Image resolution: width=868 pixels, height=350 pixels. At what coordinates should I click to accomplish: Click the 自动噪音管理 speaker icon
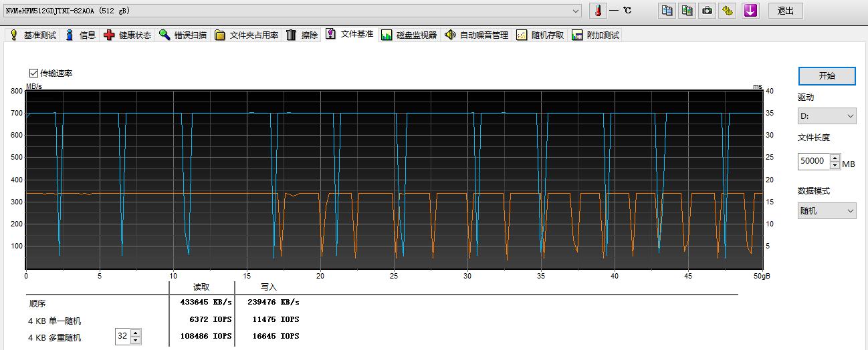450,35
